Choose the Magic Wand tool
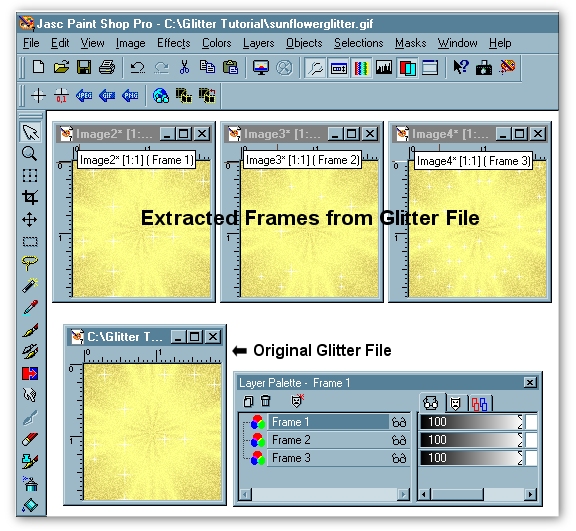 coord(29,286)
